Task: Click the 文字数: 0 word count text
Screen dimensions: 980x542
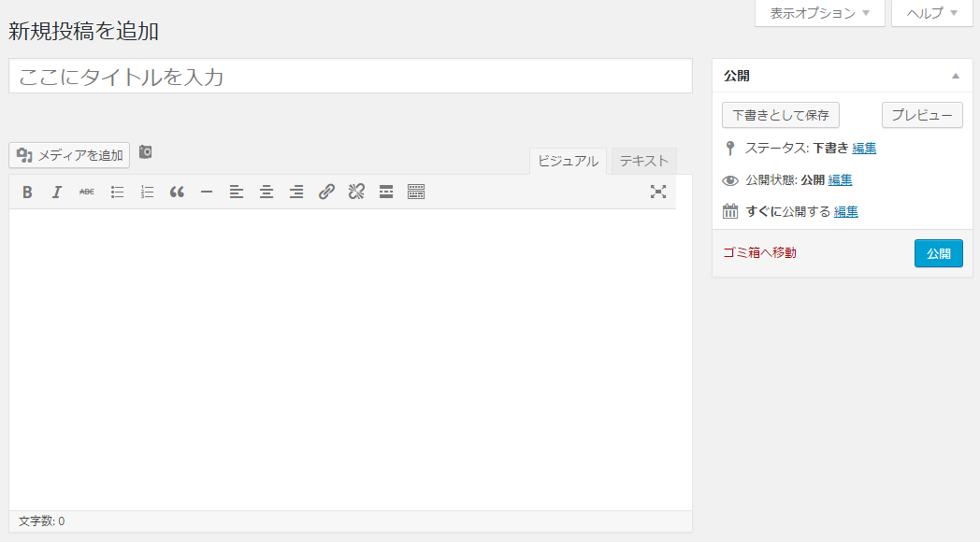Action: click(x=41, y=521)
